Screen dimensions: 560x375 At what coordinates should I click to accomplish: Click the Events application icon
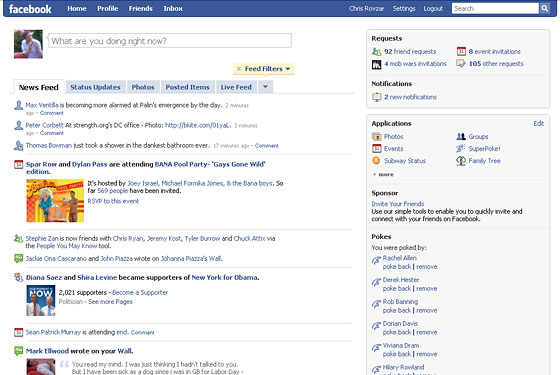376,149
